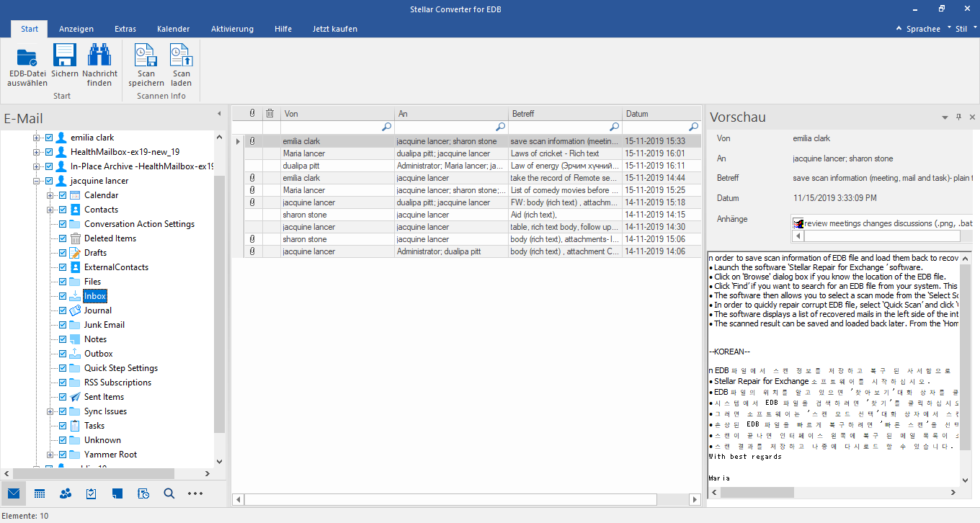Click Scan speichern in the ribbon
980x523 pixels.
coord(146,57)
